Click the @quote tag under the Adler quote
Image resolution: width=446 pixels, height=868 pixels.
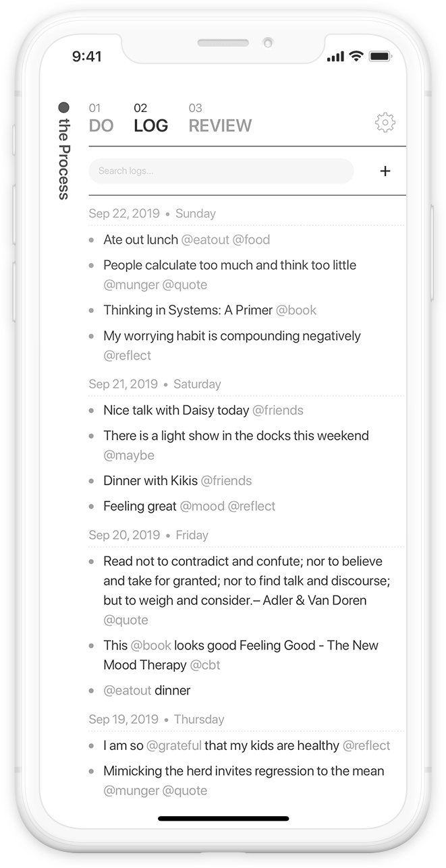click(x=126, y=619)
